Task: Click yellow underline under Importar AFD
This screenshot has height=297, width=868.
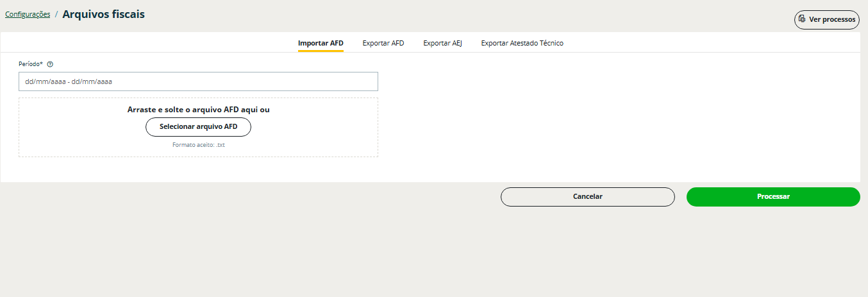Action: click(321, 51)
